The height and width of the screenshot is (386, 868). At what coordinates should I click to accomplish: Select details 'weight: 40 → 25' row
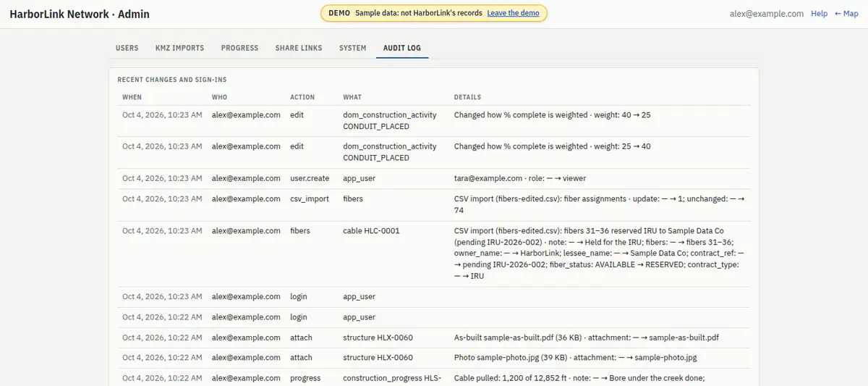(x=434, y=121)
